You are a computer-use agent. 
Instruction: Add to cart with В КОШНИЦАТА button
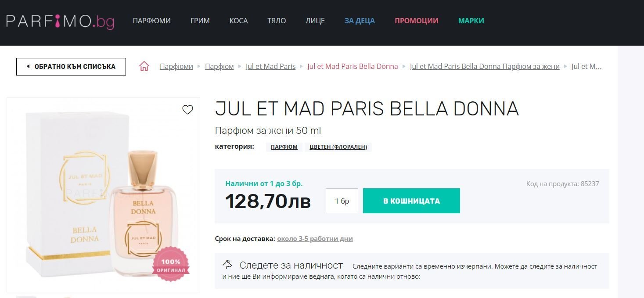[x=411, y=201]
